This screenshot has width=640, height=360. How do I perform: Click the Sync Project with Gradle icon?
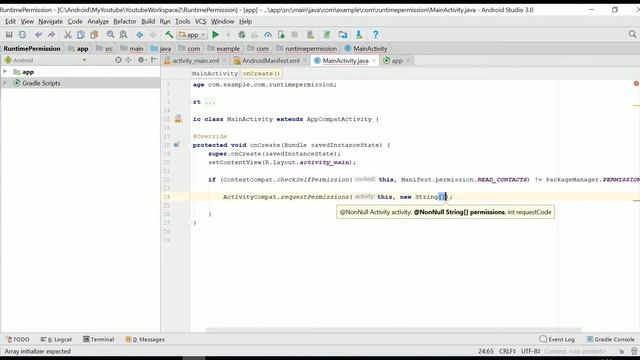[x=327, y=35]
